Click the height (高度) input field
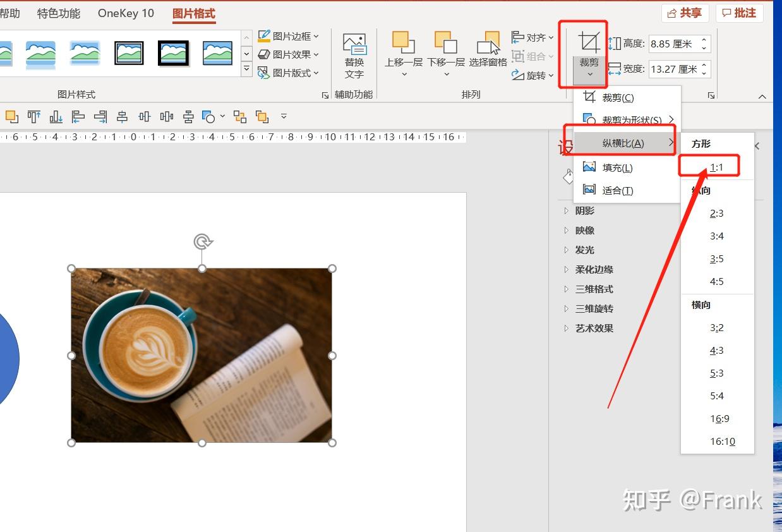Viewport: 782px width, 532px height. [x=674, y=44]
